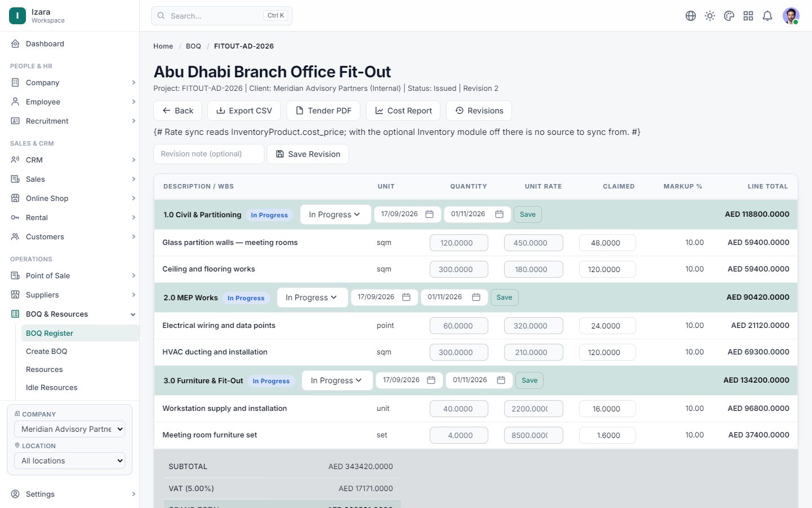
Task: Open the language globe icon
Action: [691, 16]
